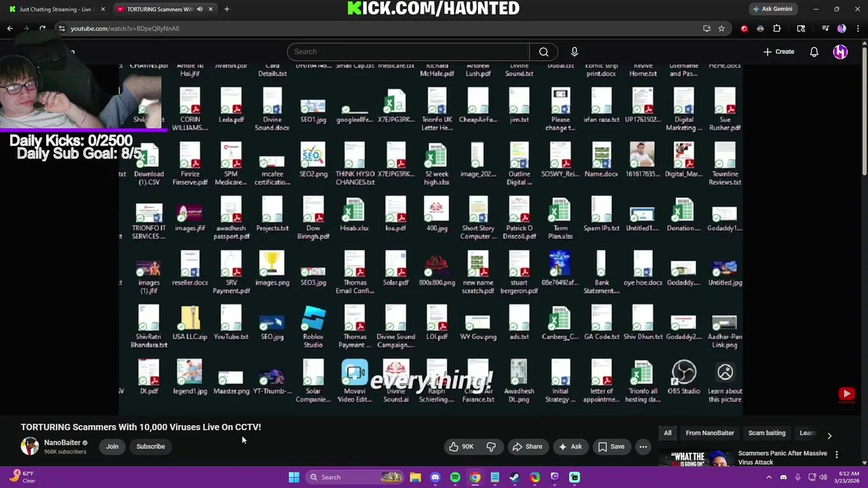
Task: Join the NanoBaiter channel
Action: pyautogui.click(x=112, y=447)
